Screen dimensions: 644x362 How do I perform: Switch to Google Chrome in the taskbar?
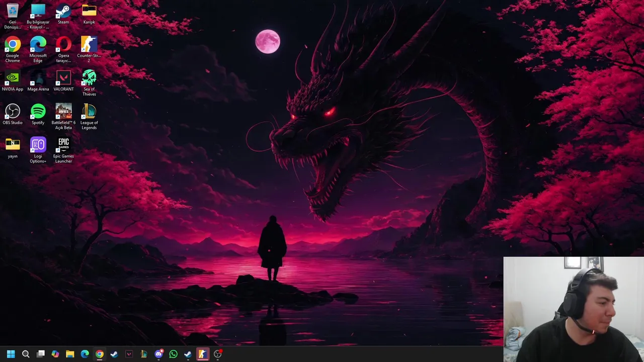(100, 354)
